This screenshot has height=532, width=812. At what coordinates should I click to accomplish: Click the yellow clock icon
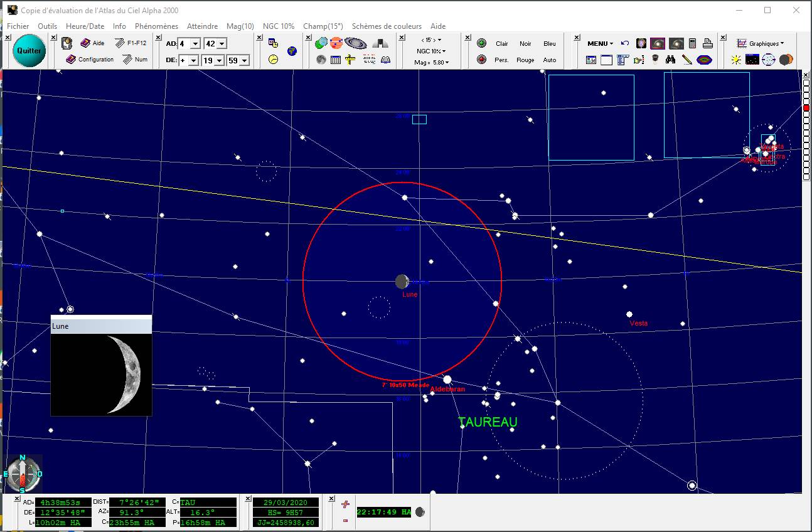point(273,59)
